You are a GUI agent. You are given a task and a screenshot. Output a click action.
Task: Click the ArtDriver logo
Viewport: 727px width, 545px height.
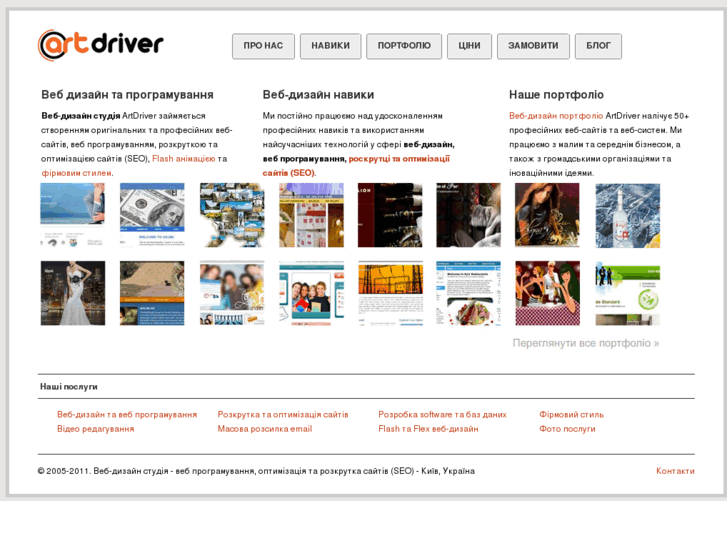click(101, 45)
